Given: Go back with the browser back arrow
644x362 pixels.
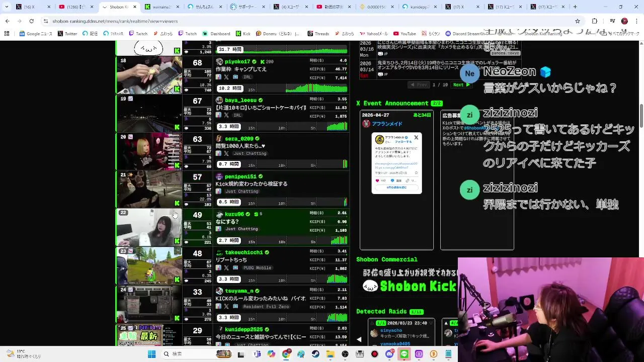Looking at the screenshot, I should click(7, 21).
